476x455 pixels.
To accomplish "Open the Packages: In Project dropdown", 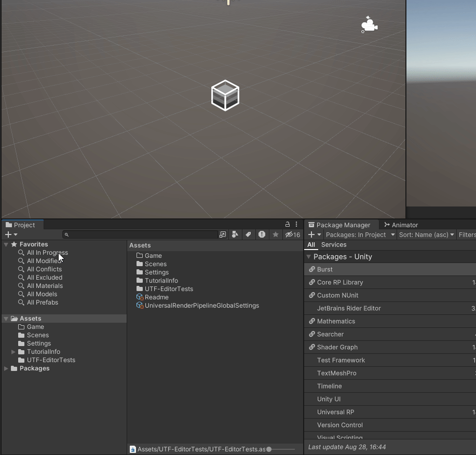I will [360, 235].
